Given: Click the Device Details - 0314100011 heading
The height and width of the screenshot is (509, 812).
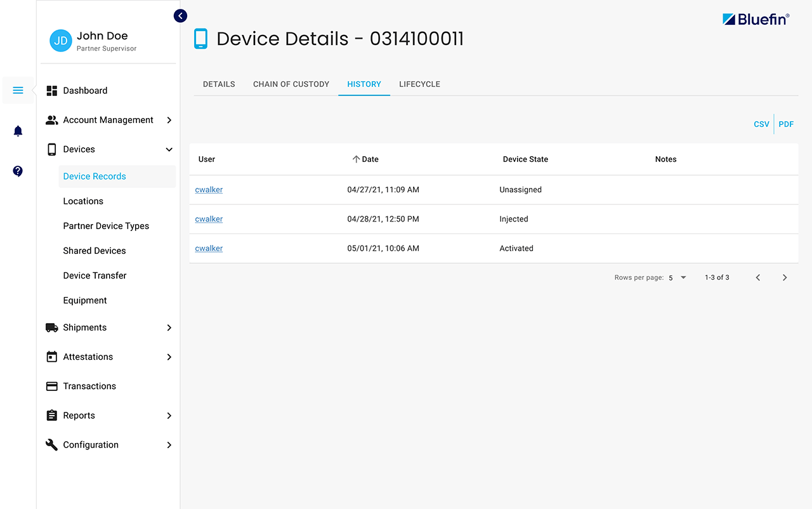Looking at the screenshot, I should click(x=340, y=39).
